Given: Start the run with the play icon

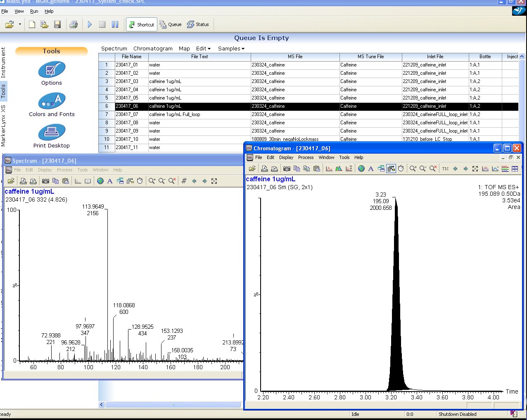Looking at the screenshot, I should tap(90, 25).
